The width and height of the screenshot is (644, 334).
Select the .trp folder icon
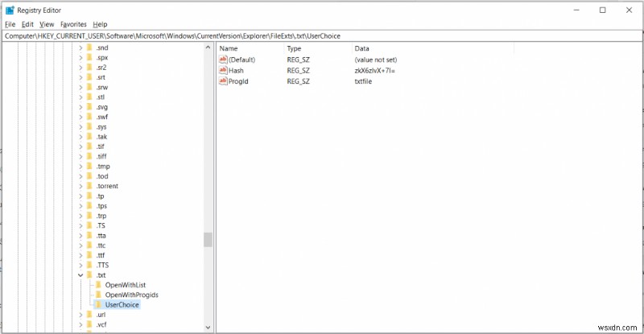click(89, 216)
